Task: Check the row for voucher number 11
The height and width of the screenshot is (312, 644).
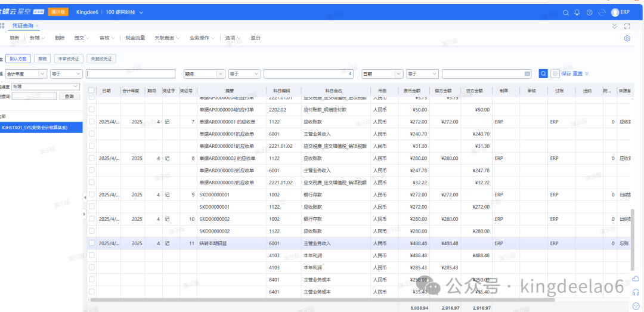Action: (92, 243)
